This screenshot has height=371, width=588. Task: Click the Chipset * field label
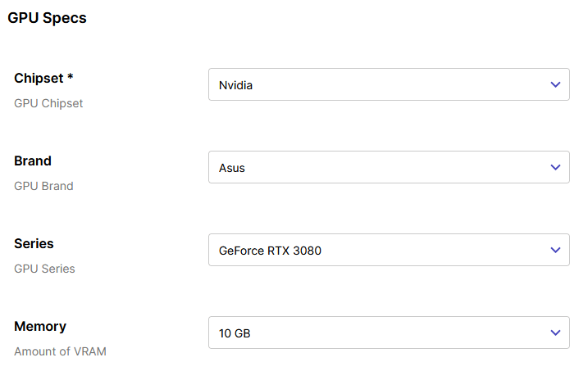click(43, 79)
